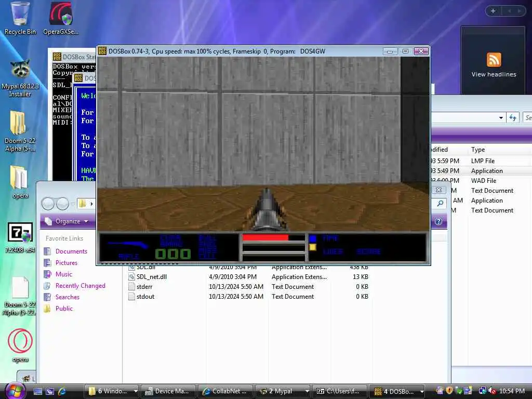532x399 pixels.
Task: Open the 6 Windows Explorer taskbar group
Action: pos(111,391)
